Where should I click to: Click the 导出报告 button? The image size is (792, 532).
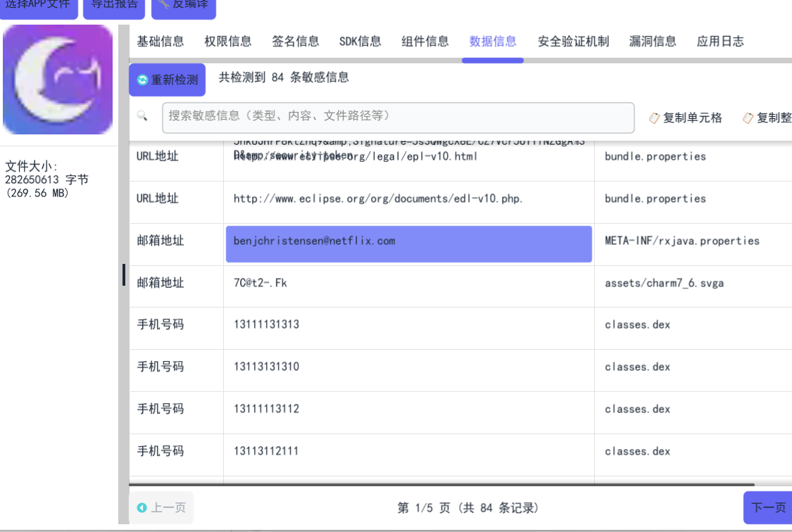point(113,5)
